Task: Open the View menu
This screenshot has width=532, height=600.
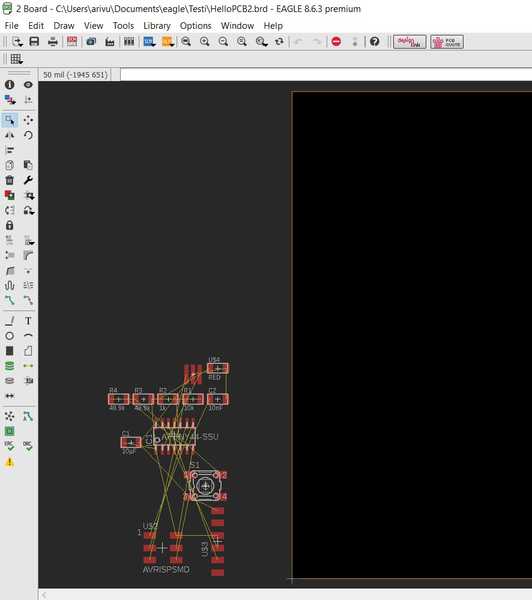Action: pos(93,26)
